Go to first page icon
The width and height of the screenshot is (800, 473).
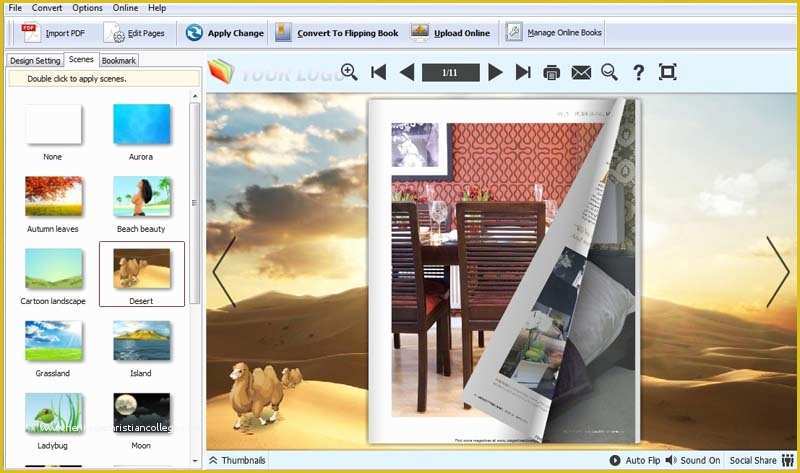click(x=379, y=72)
